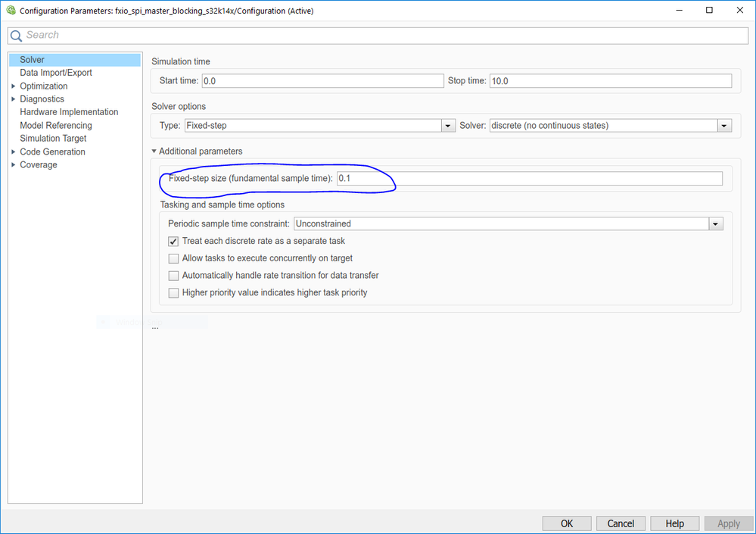Close the Configuration Parameters window
Viewport: 756px width, 534px height.
[x=739, y=10]
